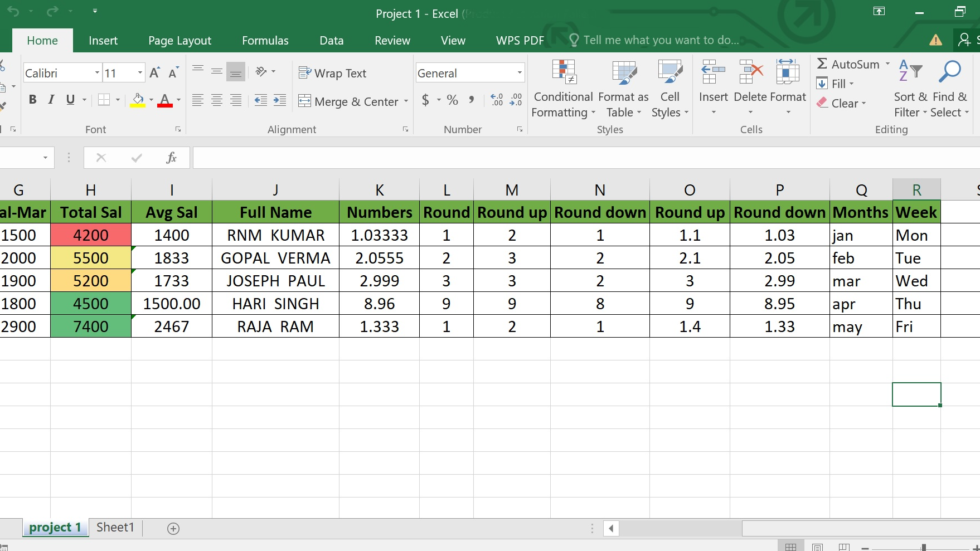Click the Insert Function fx icon
Screen dimensions: 980x551
coord(171,158)
